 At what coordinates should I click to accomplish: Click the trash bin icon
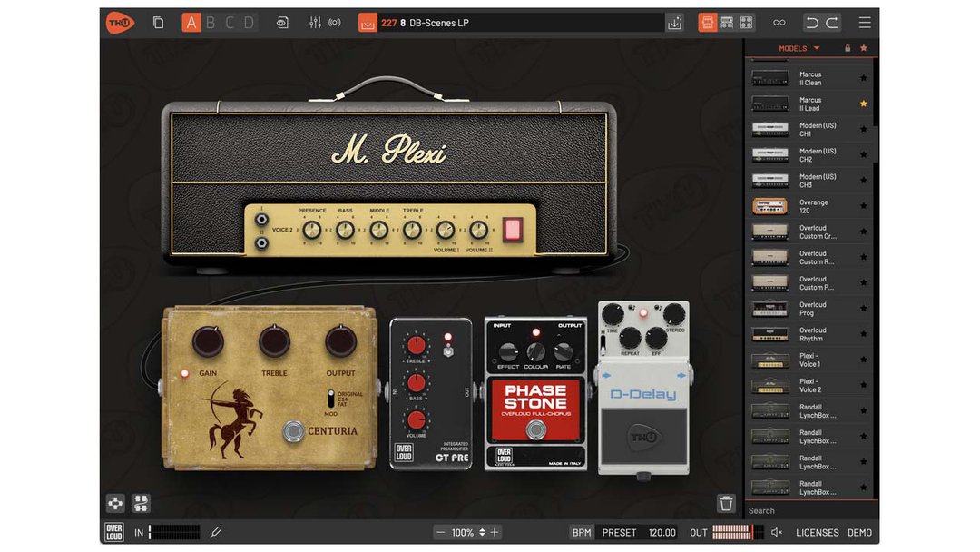[x=726, y=503]
